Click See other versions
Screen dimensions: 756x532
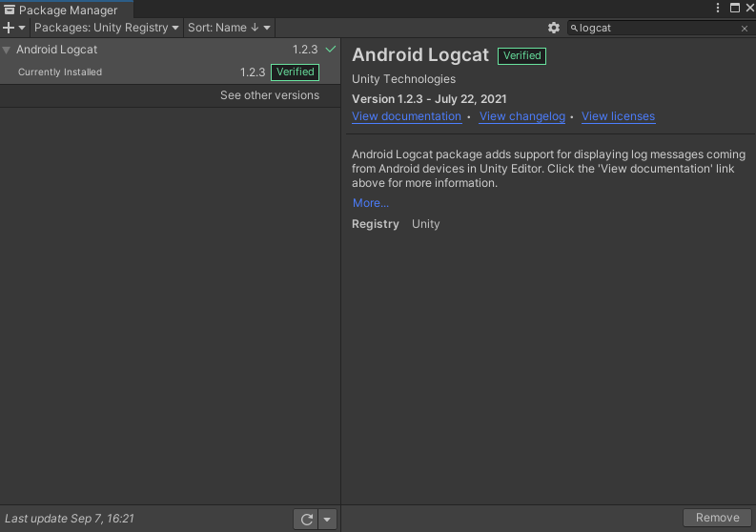click(270, 95)
